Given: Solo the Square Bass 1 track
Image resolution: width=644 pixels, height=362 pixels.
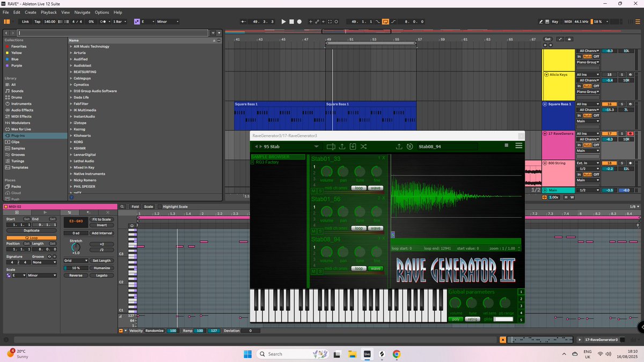Looking at the screenshot, I should pyautogui.click(x=622, y=104).
